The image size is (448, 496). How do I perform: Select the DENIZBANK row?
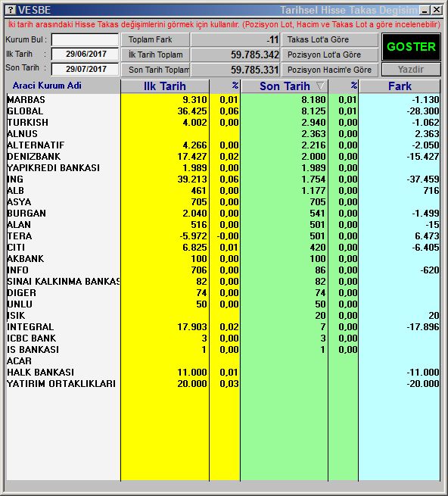223,157
